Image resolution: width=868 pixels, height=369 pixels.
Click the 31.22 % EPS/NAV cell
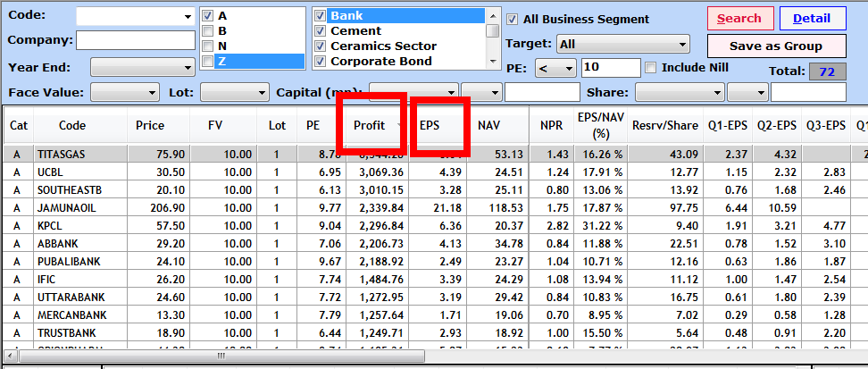click(x=601, y=225)
